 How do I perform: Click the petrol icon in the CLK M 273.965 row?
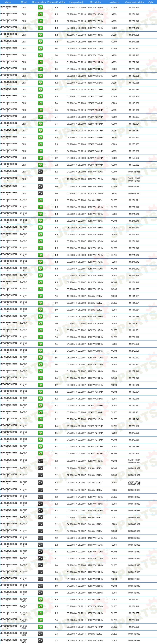click(x=40, y=144)
